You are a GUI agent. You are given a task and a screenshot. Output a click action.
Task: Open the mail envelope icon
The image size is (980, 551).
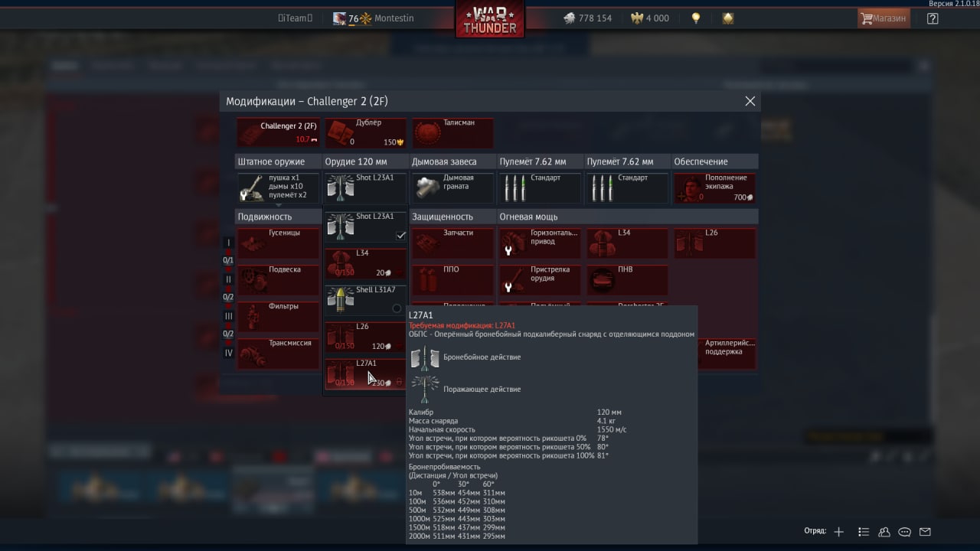click(x=925, y=532)
